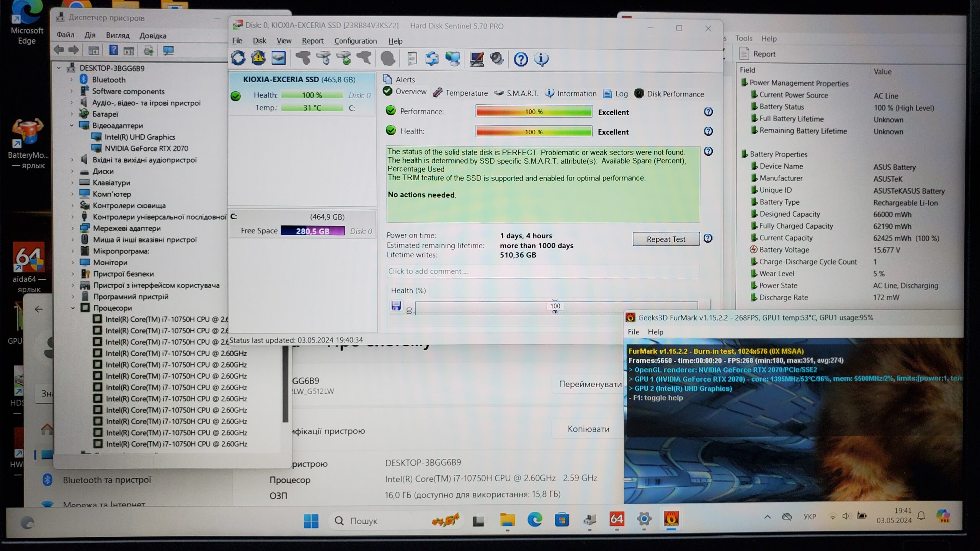Open the FurMark app in the taskbar
This screenshot has height=551, width=980.
[671, 519]
